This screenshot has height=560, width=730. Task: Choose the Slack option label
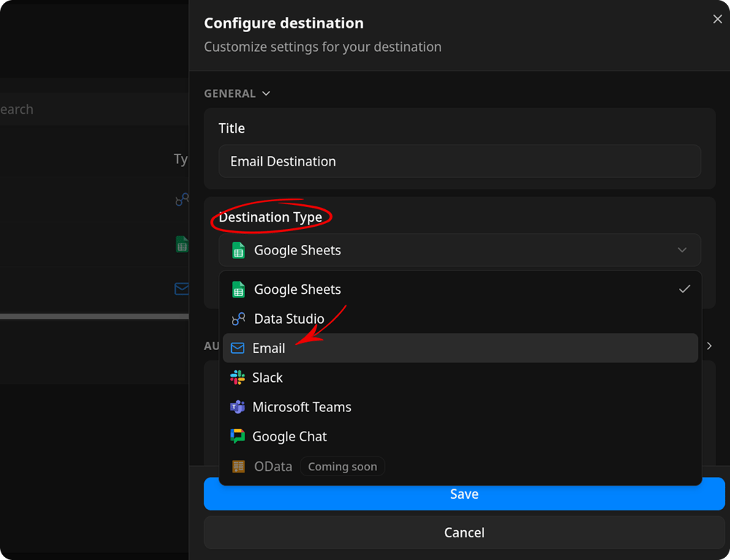[267, 378]
